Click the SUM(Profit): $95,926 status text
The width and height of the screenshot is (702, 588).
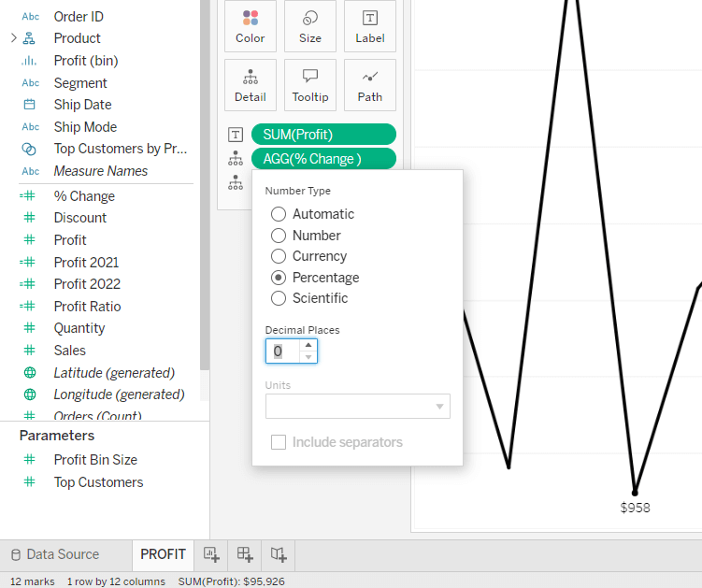pyautogui.click(x=232, y=581)
